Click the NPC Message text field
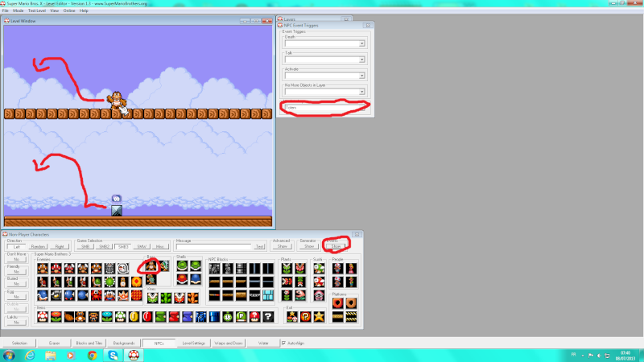Screen dimensions: 644x362 pos(213,247)
